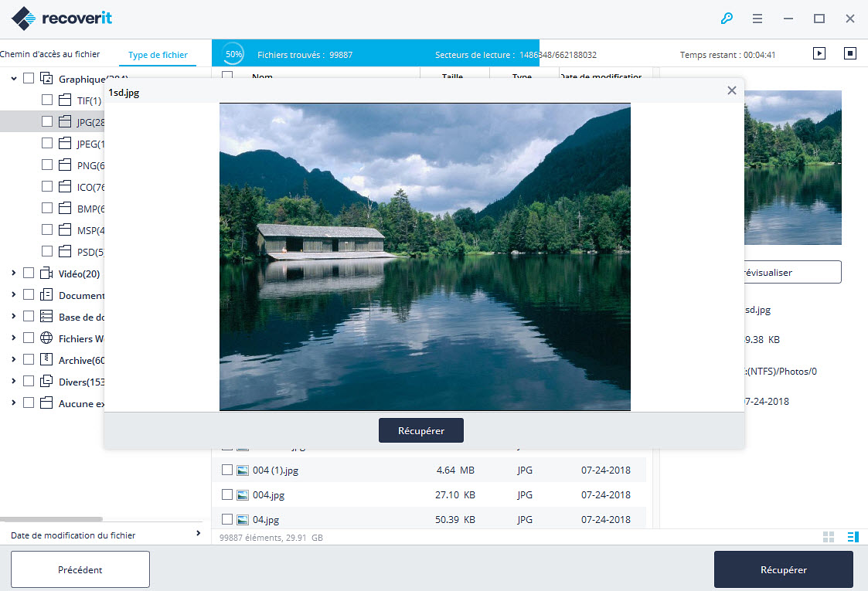Tick the Archive checkbox

point(29,359)
